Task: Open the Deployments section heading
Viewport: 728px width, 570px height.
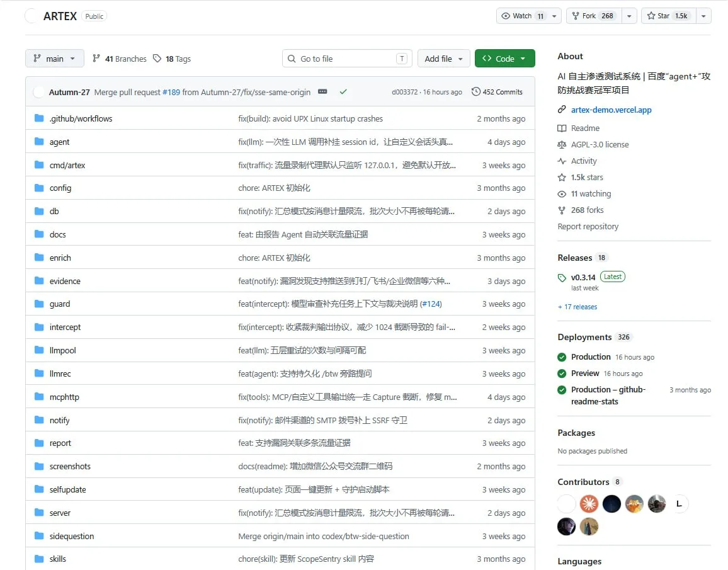Action: pos(584,337)
